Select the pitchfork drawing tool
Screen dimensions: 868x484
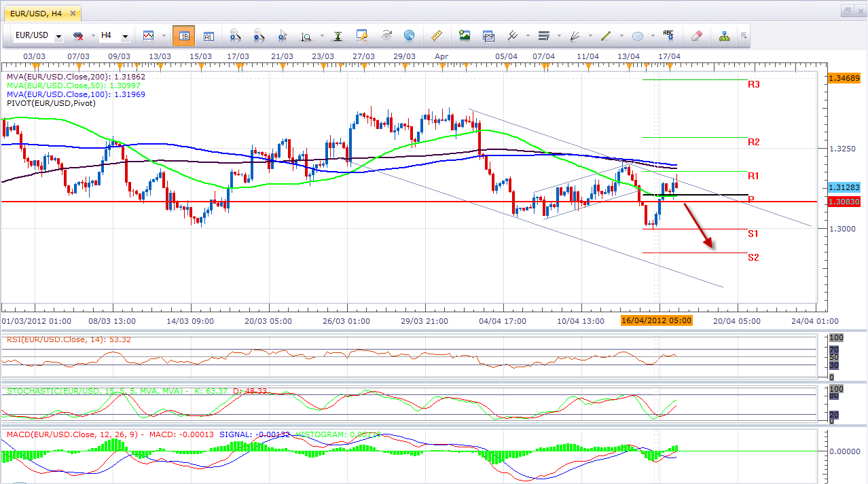tap(513, 35)
